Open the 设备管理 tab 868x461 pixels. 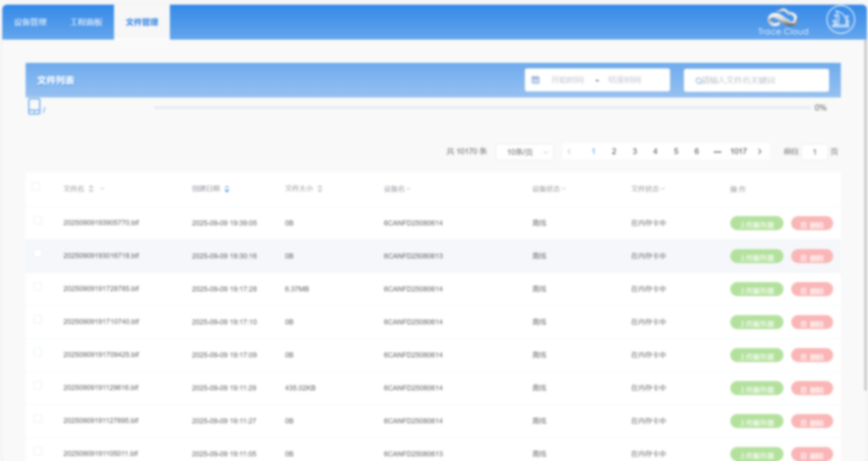(x=31, y=23)
